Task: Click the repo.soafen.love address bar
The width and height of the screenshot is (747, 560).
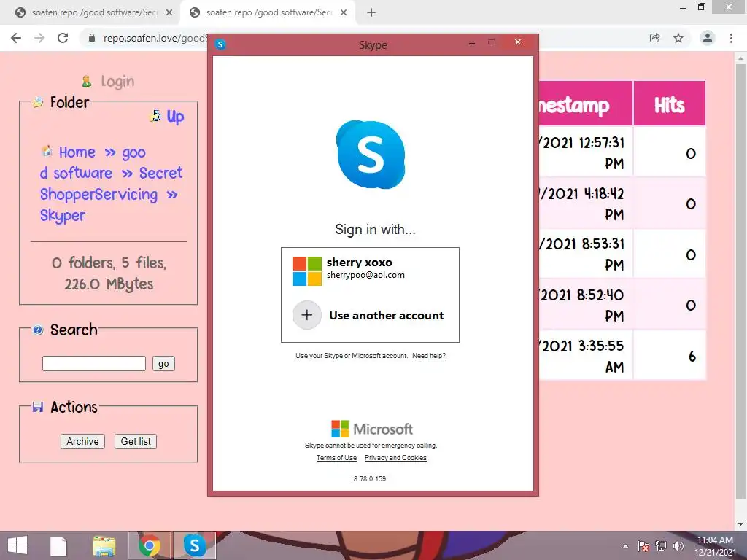Action: click(x=155, y=38)
